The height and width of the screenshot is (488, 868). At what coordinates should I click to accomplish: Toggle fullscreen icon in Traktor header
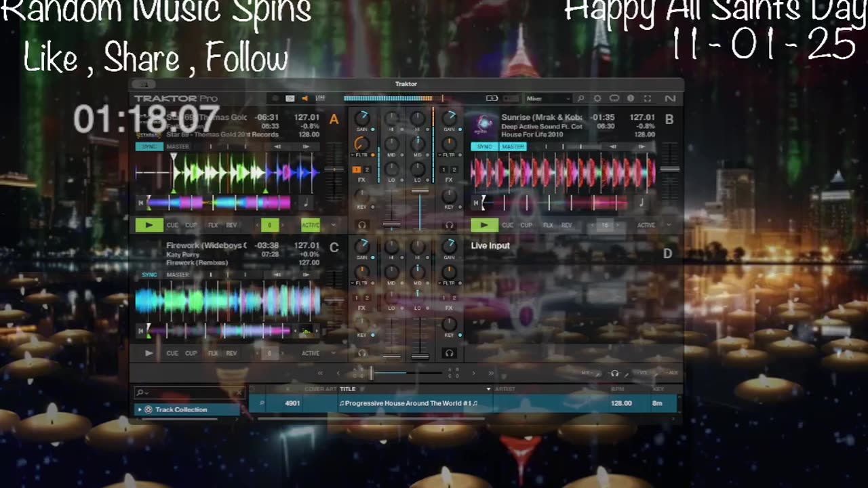pyautogui.click(x=648, y=98)
